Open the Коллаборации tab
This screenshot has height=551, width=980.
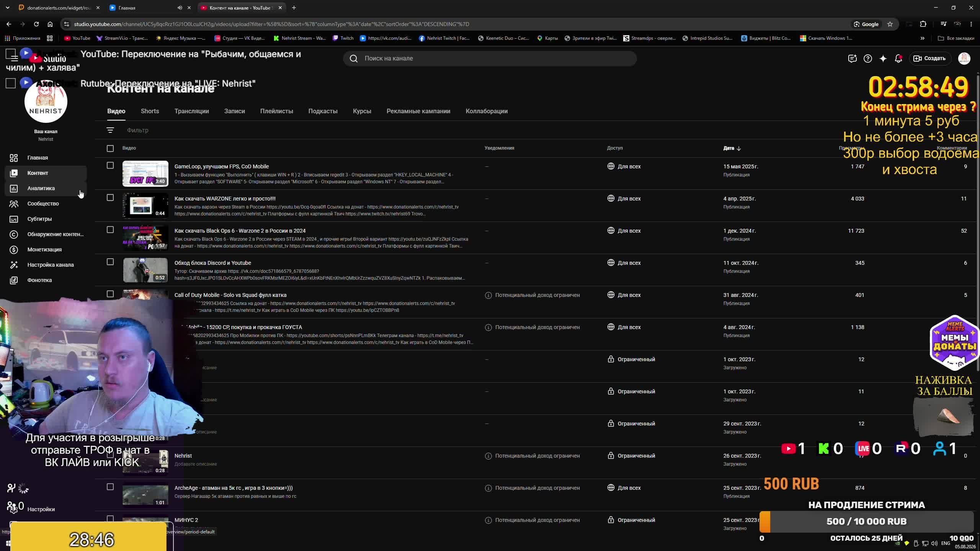[487, 111]
